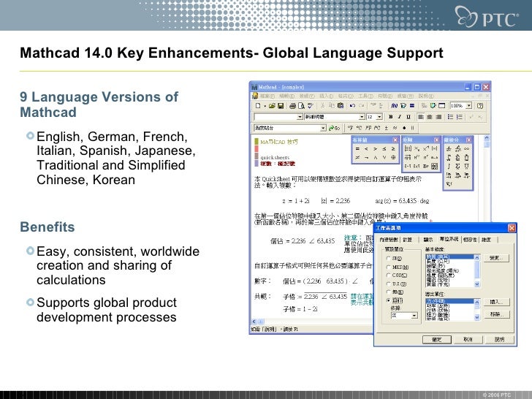Select the U.S. radio button
This screenshot has width=532, height=399.
coord(389,284)
